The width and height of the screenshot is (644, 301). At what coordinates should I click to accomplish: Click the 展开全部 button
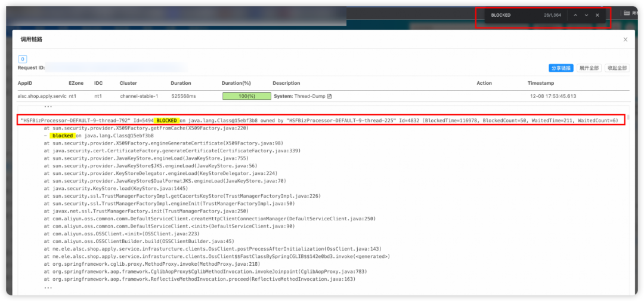[x=589, y=68]
